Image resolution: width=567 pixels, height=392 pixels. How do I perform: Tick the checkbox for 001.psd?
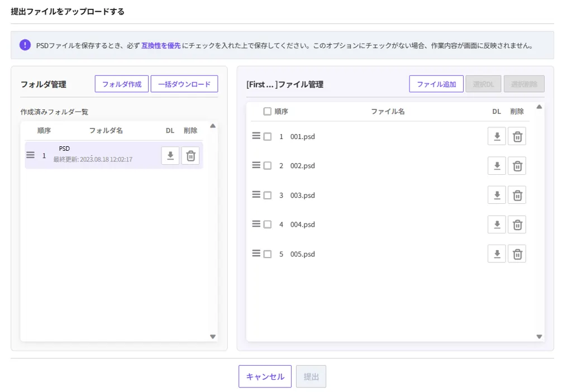(267, 137)
